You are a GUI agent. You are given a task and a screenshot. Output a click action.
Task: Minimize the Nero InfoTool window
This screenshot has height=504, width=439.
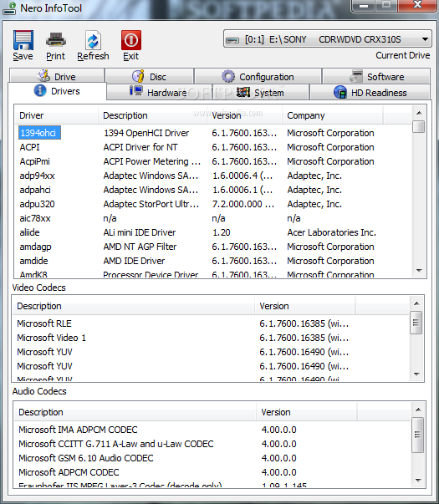[364, 5]
